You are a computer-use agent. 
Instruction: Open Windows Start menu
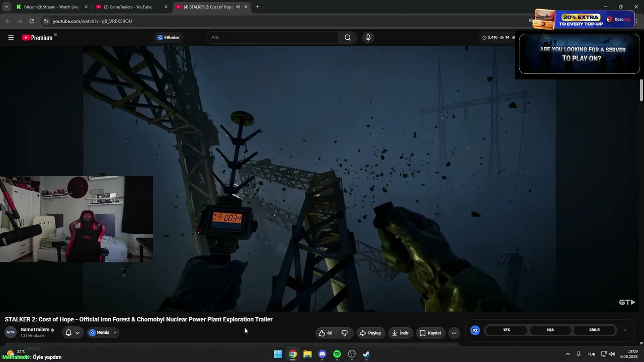[278, 354]
